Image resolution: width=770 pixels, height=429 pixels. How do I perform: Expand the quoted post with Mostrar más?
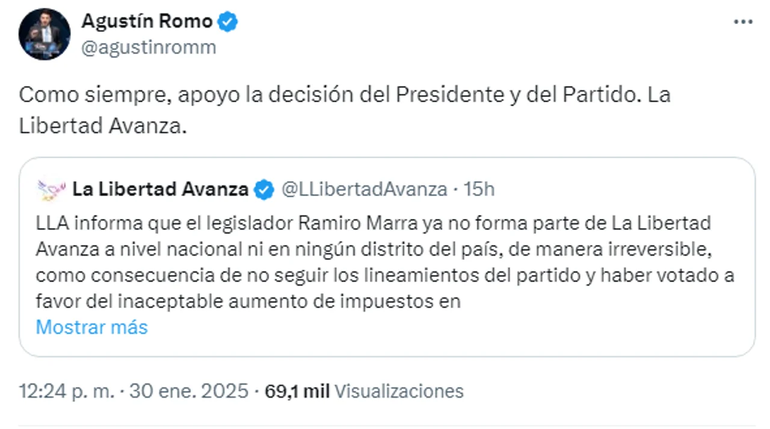click(91, 326)
